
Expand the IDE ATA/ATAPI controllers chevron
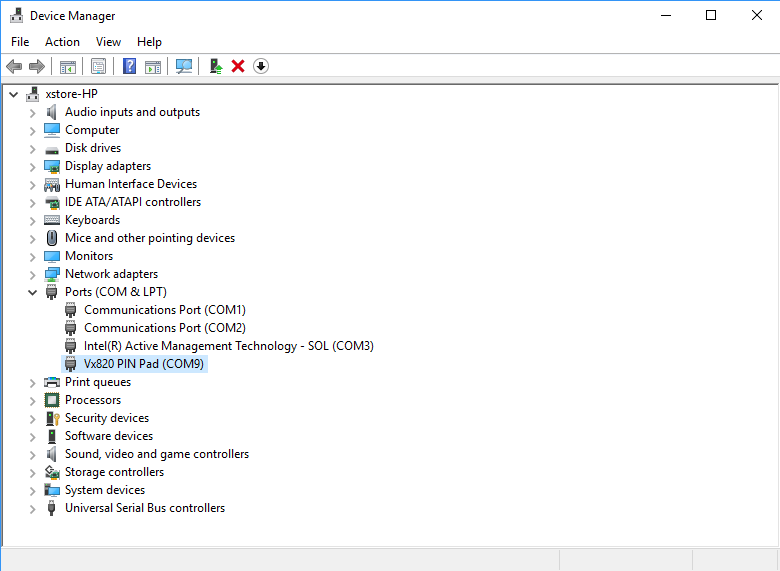[x=32, y=202]
